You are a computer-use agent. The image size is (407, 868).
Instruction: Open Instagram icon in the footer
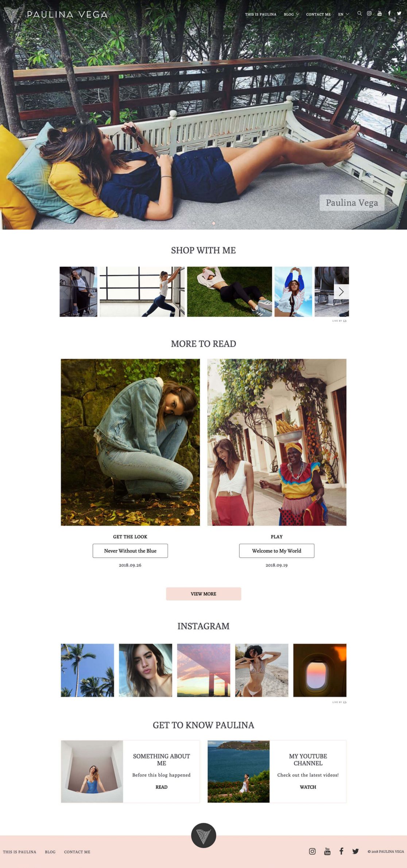(x=312, y=851)
